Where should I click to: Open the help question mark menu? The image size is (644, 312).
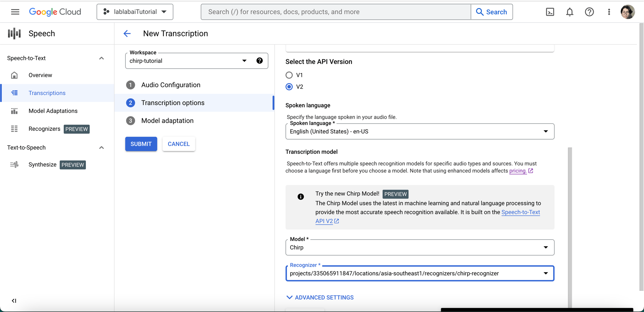click(x=589, y=12)
